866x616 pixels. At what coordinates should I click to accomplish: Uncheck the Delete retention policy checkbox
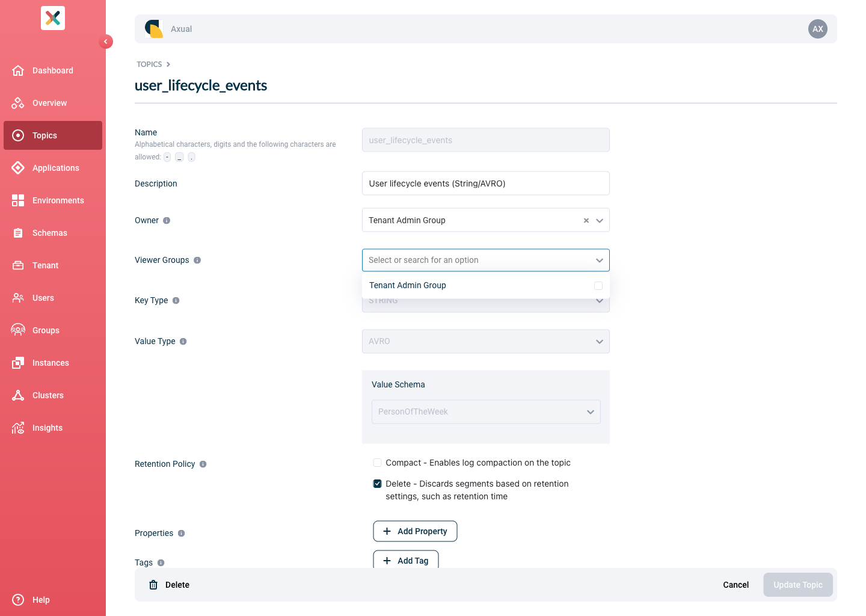[378, 484]
